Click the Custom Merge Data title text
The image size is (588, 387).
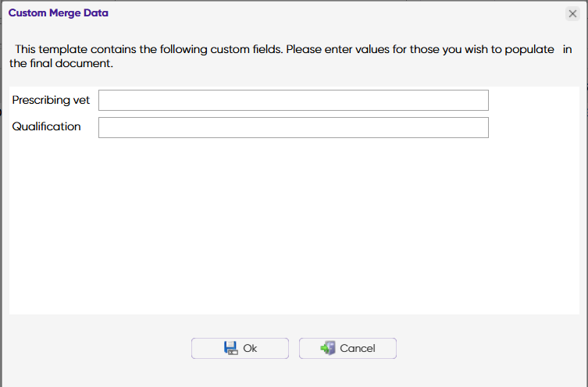59,13
